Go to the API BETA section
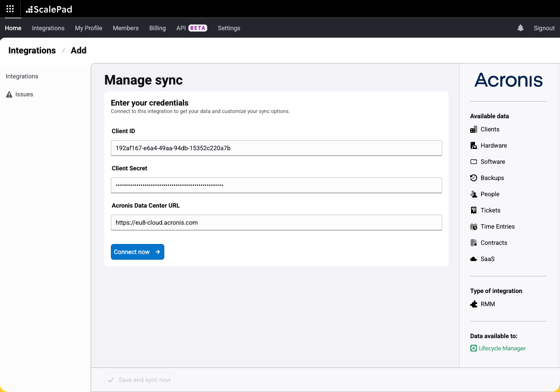The image size is (560, 392). (x=191, y=28)
